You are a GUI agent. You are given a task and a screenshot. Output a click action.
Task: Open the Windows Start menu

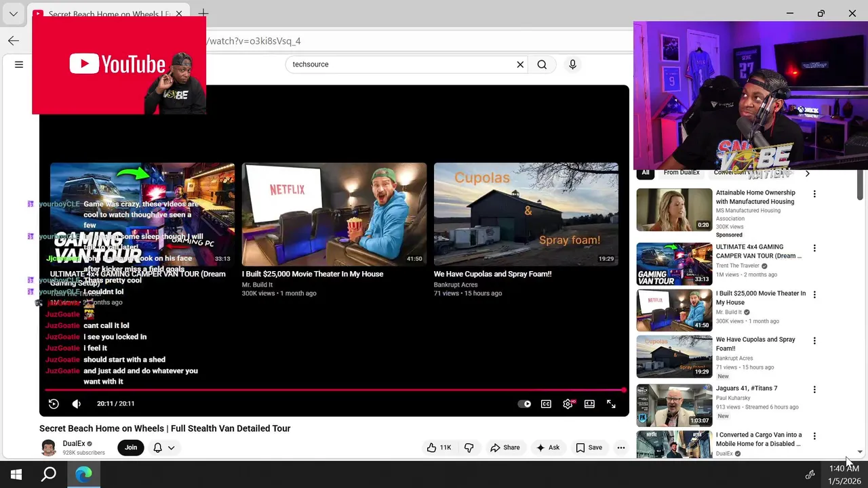point(16,474)
